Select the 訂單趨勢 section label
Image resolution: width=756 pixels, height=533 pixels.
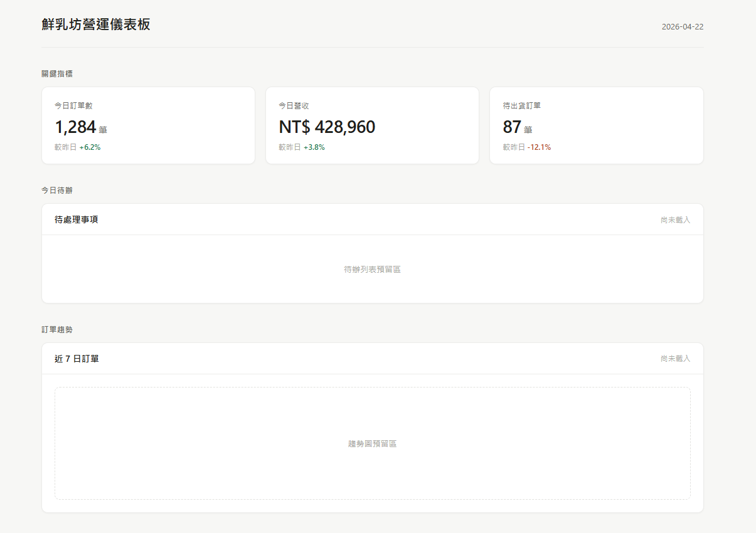[57, 329]
